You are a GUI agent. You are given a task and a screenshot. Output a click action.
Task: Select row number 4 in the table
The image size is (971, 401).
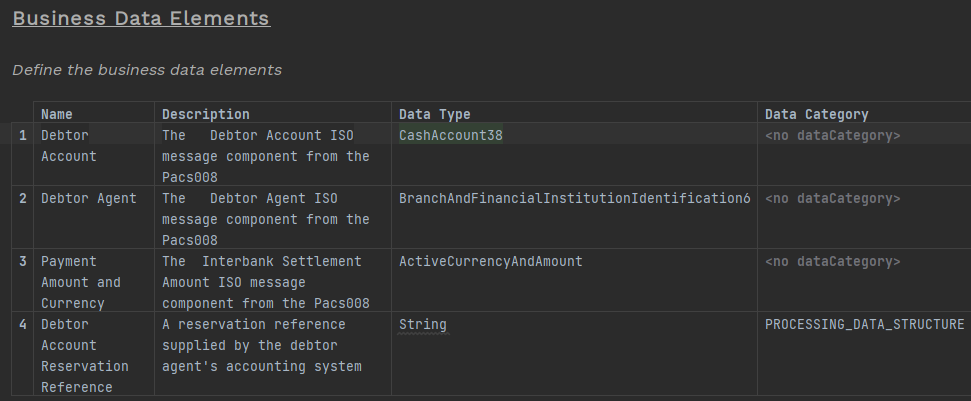pos(22,324)
